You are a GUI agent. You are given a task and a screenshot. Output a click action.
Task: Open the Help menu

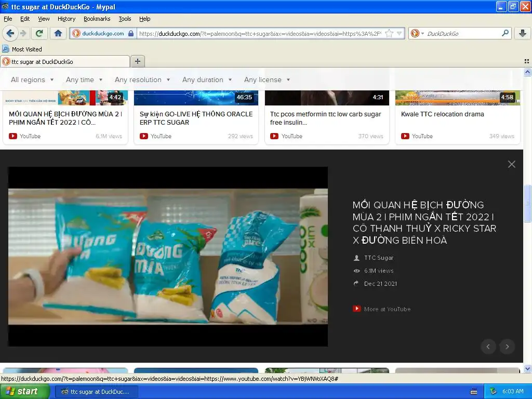point(145,19)
